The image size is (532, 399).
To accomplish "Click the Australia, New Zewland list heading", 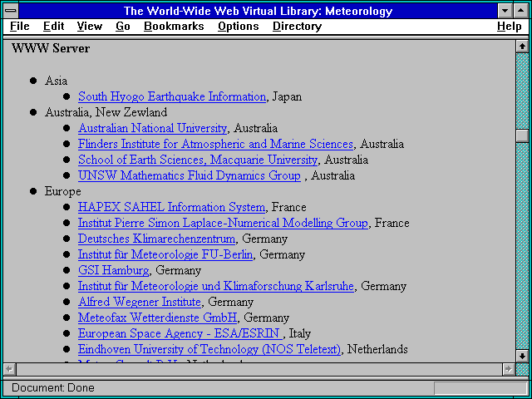I will coord(106,113).
